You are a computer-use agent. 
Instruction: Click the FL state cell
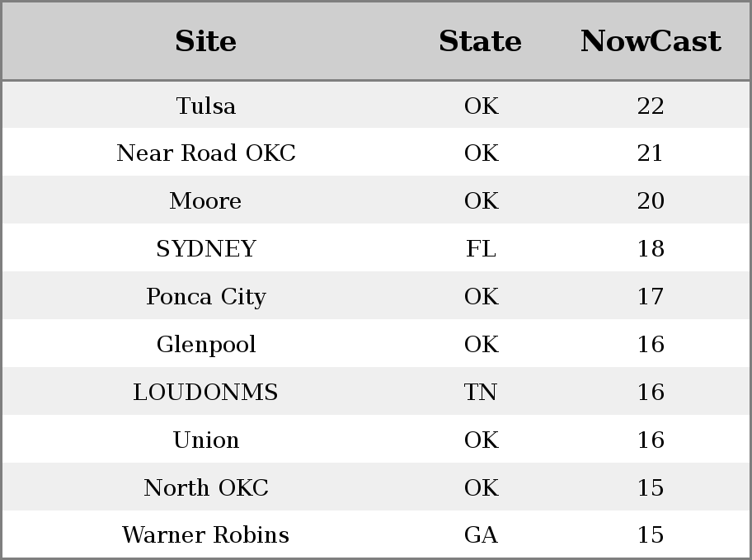(x=481, y=248)
